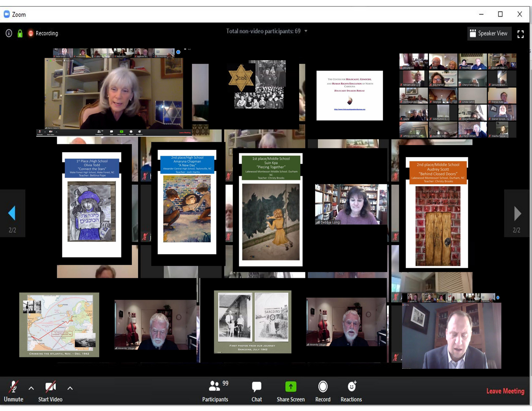Select the hkudler participant tile
This screenshot has width=532, height=411.
coord(472,62)
